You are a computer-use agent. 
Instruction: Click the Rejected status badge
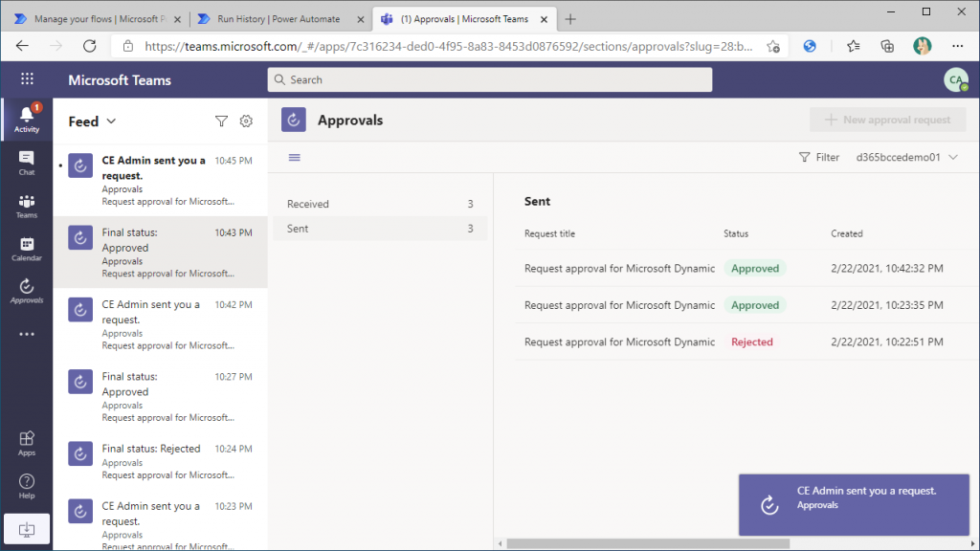pyautogui.click(x=752, y=342)
